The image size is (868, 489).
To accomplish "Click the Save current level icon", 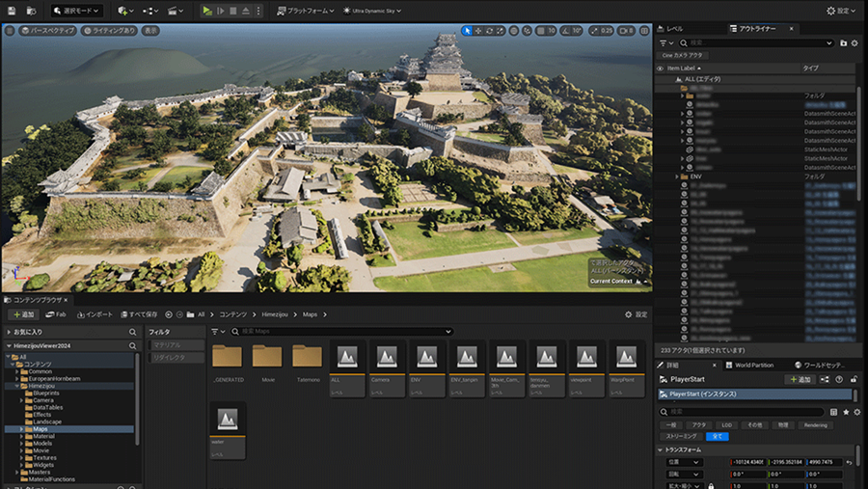I will point(12,11).
